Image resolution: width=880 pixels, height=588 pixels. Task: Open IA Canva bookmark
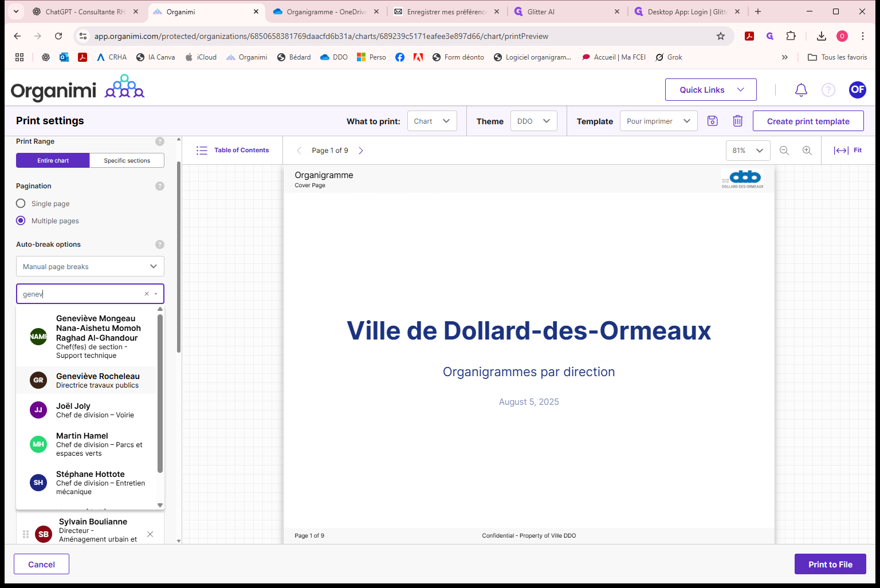coord(155,57)
